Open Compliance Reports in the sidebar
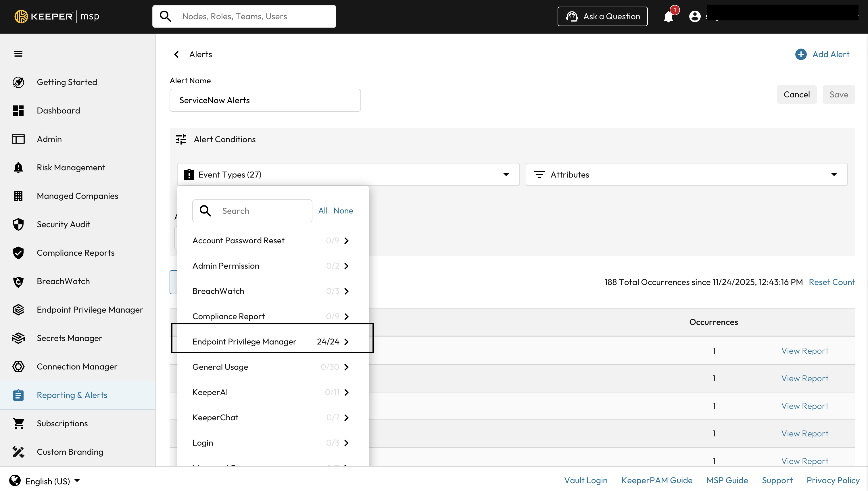Screen dimensions: 868x491 tap(76, 253)
